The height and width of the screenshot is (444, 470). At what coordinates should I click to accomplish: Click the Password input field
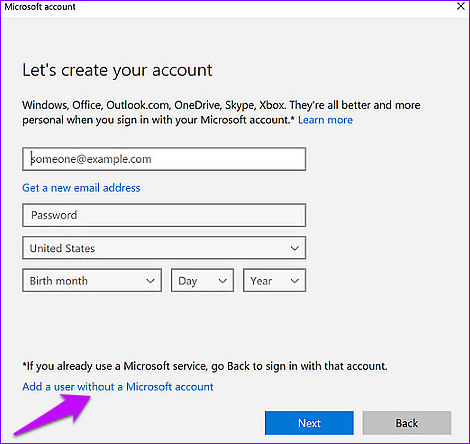tap(164, 215)
